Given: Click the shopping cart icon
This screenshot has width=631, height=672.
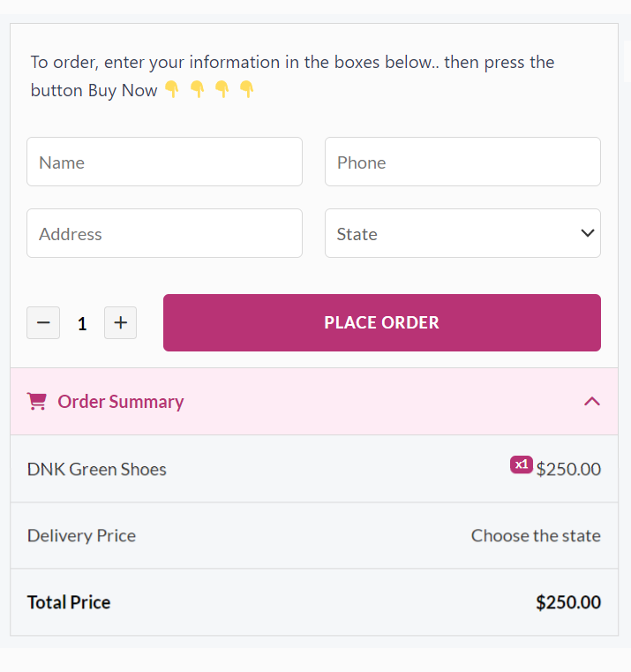Looking at the screenshot, I should coord(37,402).
